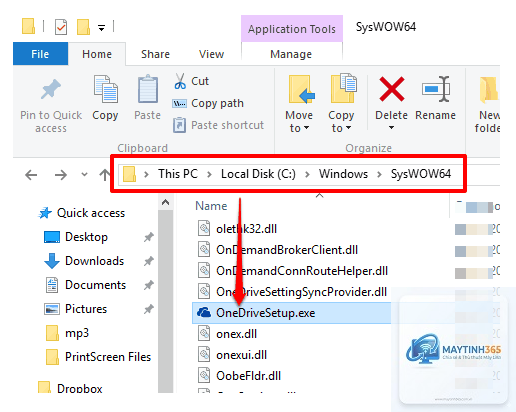
Task: Go forward with the right arrow
Action: (x=61, y=175)
